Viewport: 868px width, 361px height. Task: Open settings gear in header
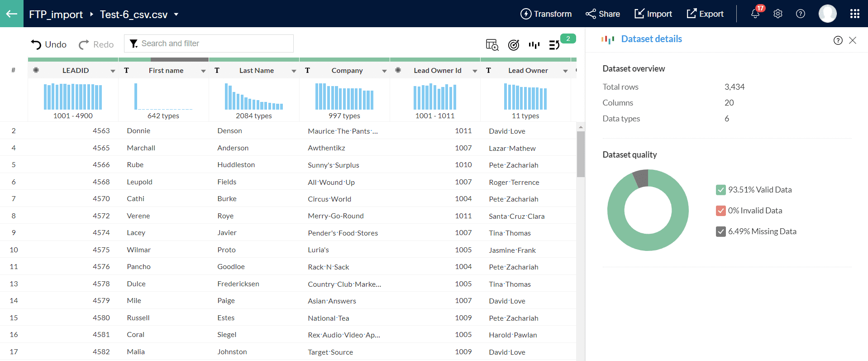(777, 14)
